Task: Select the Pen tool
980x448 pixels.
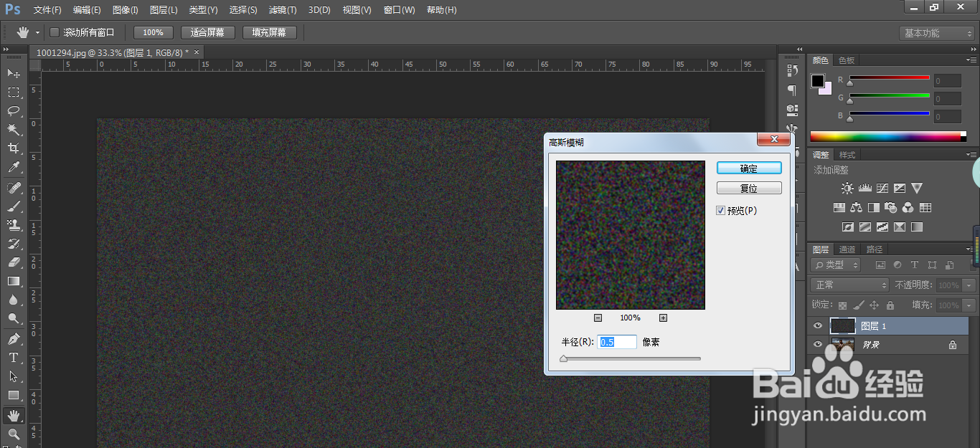Action: 14,339
